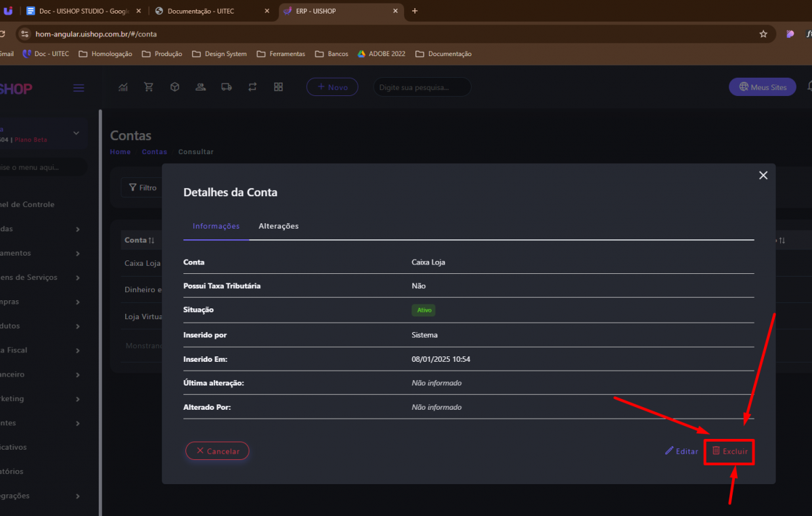Click the Excluir delete button
This screenshot has height=516, width=812.
click(729, 451)
